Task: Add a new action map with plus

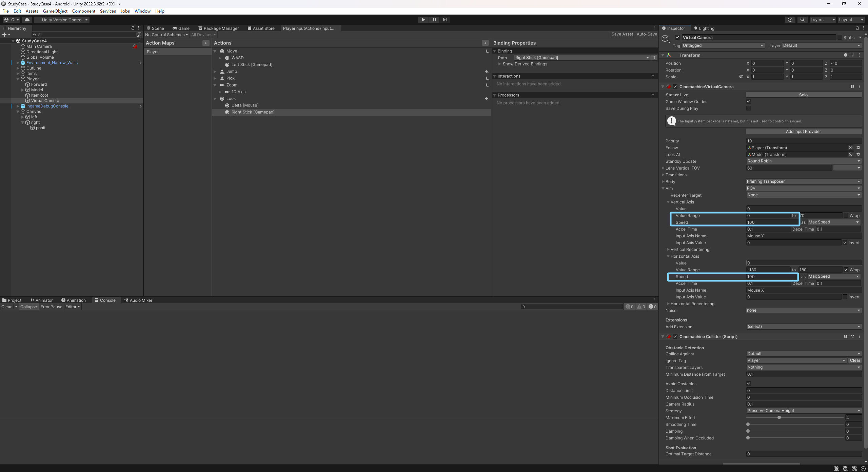Action: pos(206,43)
